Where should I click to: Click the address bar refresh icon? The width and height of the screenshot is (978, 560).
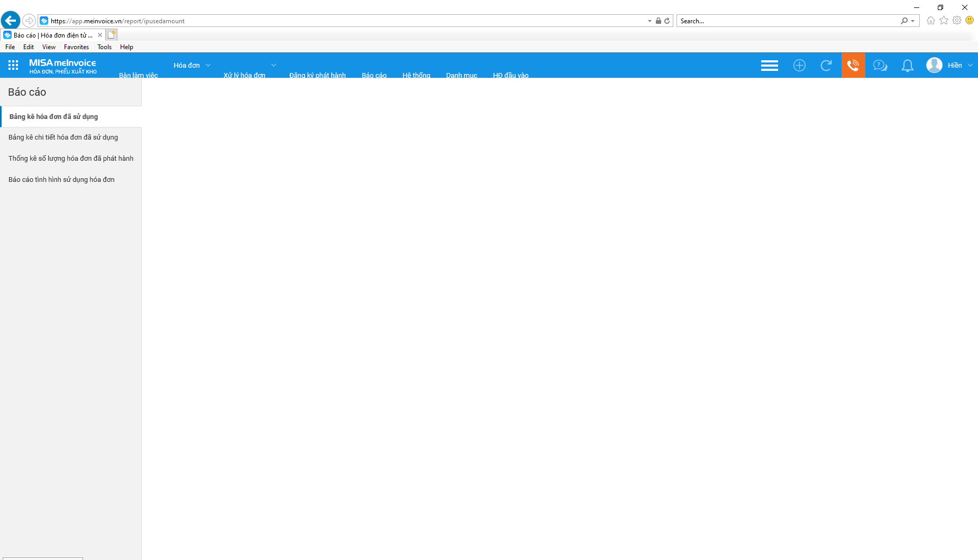pyautogui.click(x=667, y=21)
